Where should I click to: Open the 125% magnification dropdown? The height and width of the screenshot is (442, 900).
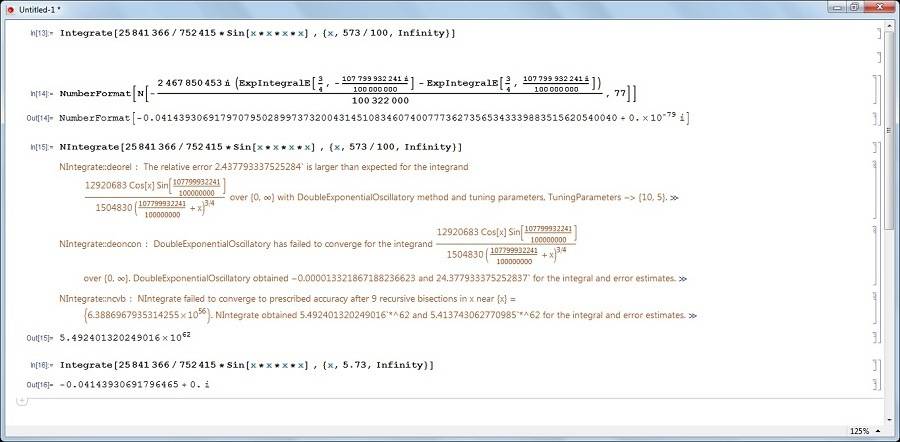click(x=867, y=431)
